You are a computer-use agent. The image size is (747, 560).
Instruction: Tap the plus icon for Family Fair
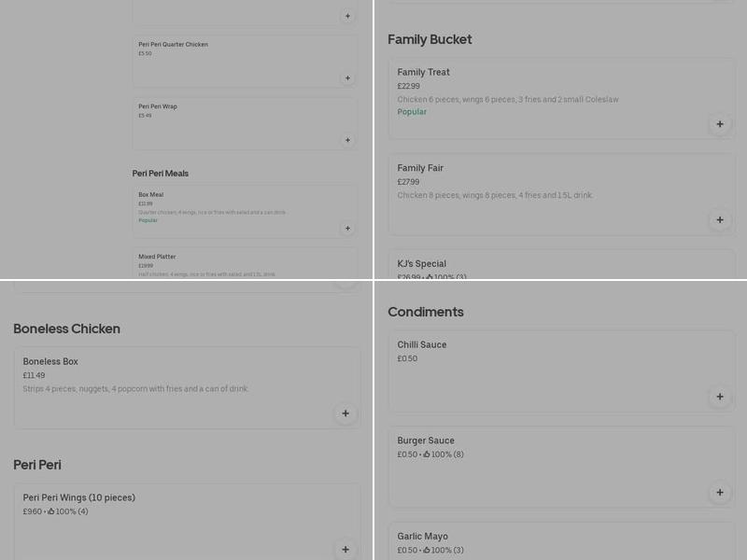point(719,220)
